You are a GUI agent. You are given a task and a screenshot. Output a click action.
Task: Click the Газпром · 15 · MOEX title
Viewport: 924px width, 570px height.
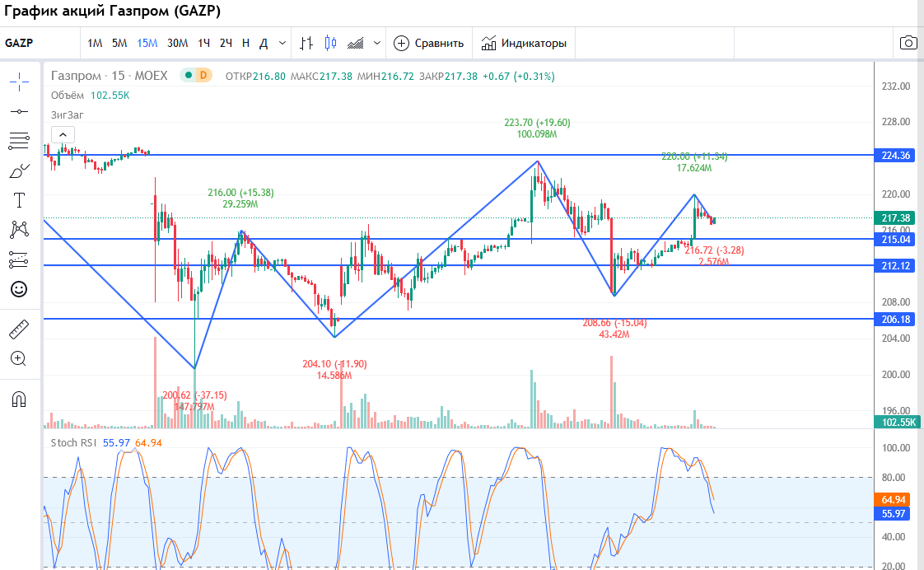[109, 76]
